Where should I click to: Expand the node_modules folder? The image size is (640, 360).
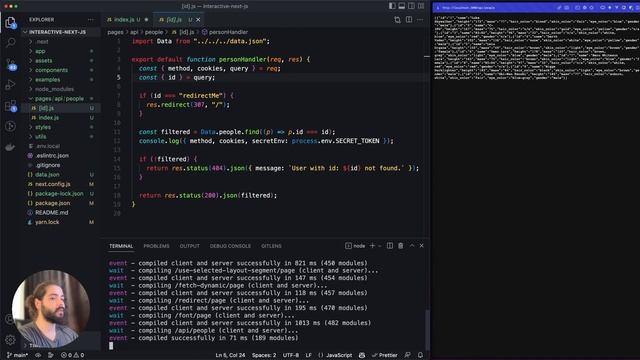point(54,89)
